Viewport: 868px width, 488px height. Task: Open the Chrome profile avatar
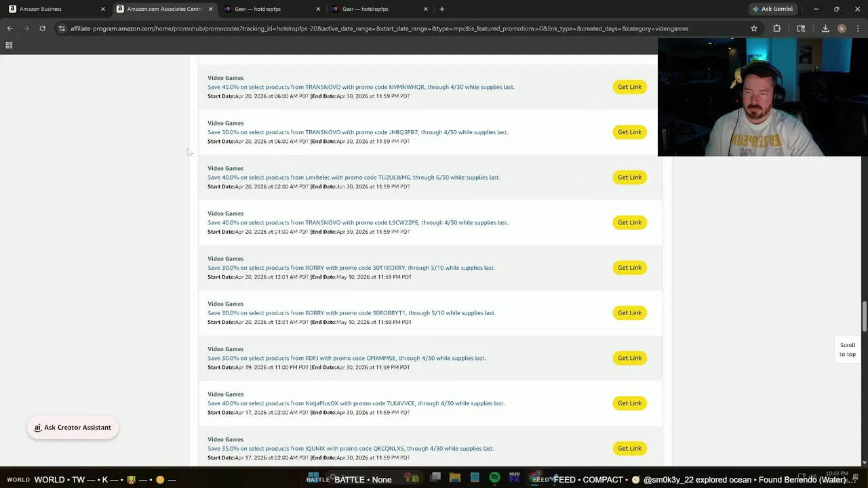(842, 28)
